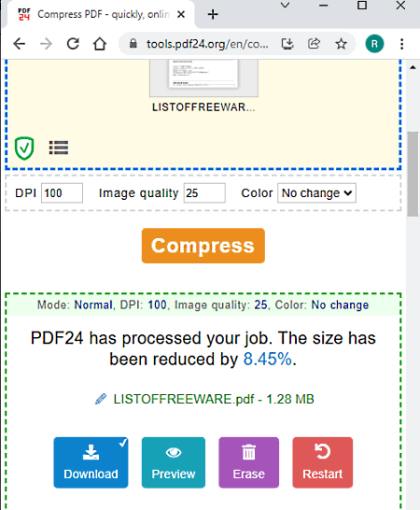The height and width of the screenshot is (510, 420).
Task: Minimize the browser window
Action: coord(324,6)
